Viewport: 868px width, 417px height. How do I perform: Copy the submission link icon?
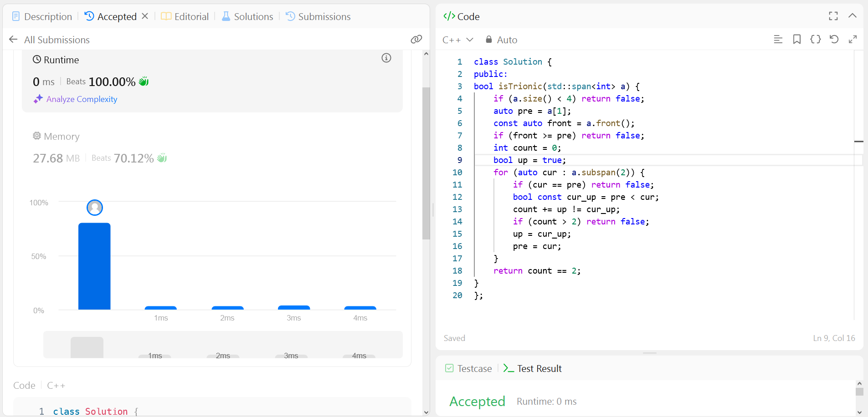pos(416,40)
